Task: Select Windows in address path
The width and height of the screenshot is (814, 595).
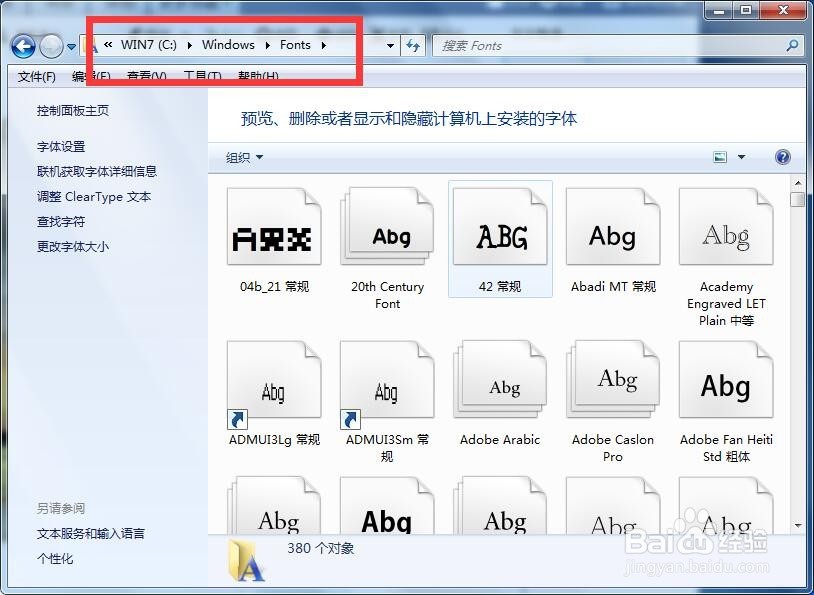Action: 228,45
